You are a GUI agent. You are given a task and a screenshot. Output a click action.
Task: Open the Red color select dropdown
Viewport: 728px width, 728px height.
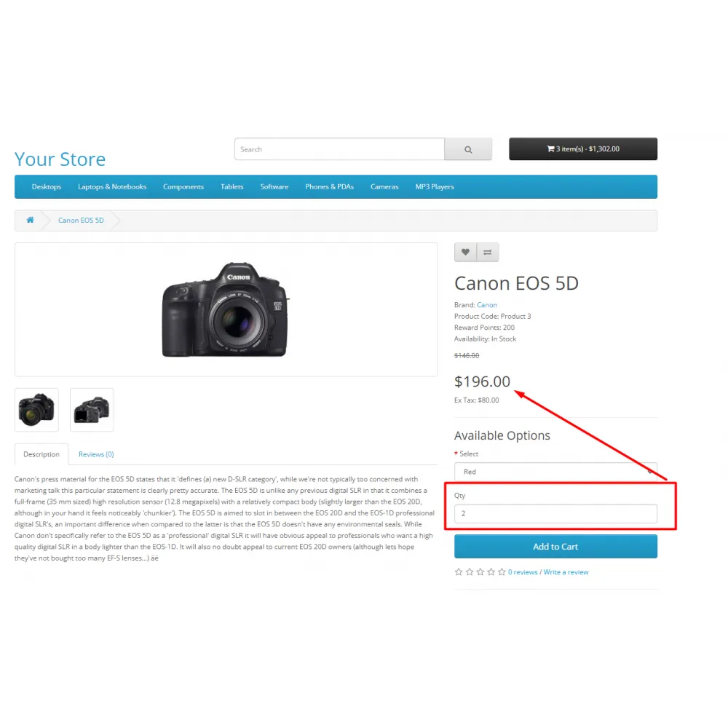[555, 472]
